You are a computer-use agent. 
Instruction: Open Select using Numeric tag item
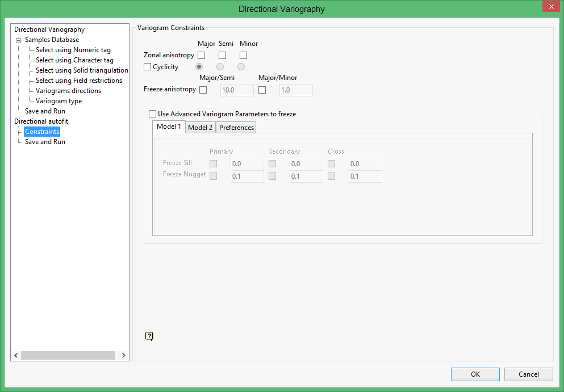tap(73, 50)
